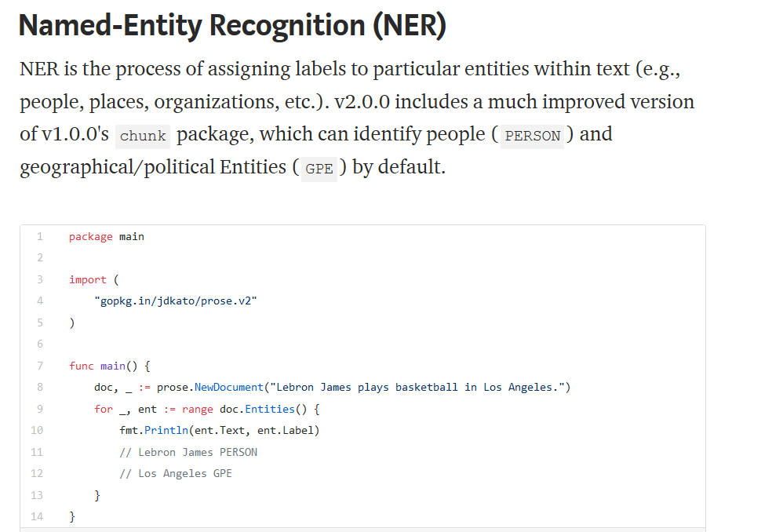The width and height of the screenshot is (783, 532).
Task: Click the NewDocument function call
Action: 229,387
